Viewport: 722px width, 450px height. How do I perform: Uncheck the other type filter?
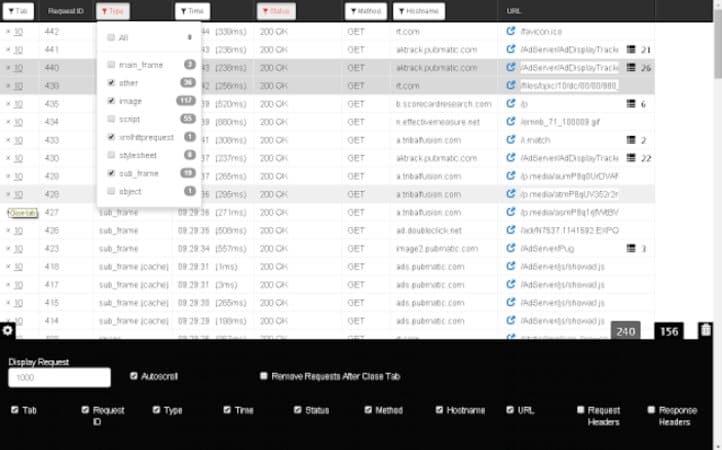point(111,82)
